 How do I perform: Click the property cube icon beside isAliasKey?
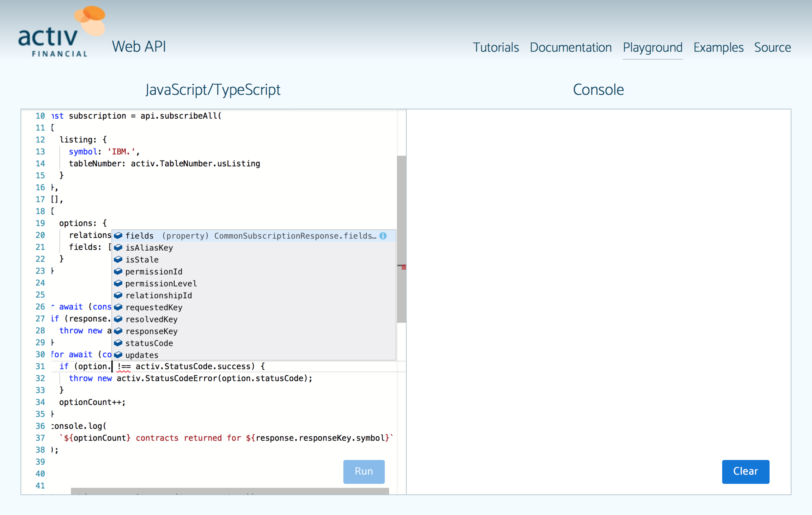(x=118, y=248)
